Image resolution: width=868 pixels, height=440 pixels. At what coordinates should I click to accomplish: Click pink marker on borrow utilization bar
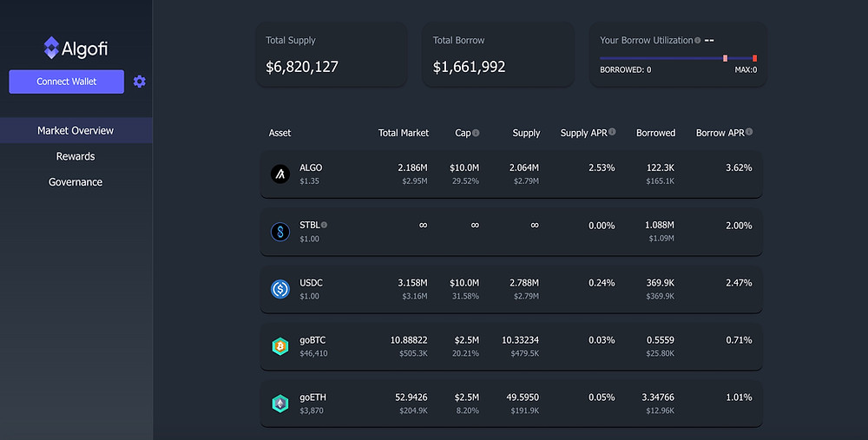click(x=725, y=58)
